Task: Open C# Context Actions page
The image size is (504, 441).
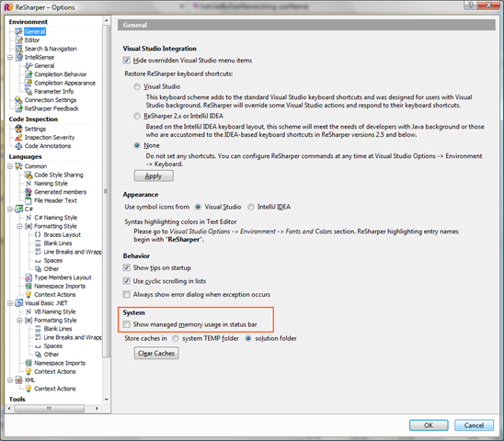Action: point(55,295)
